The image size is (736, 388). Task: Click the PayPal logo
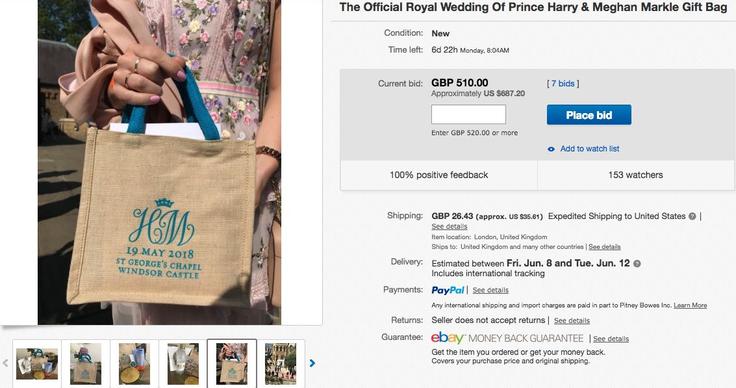448,290
